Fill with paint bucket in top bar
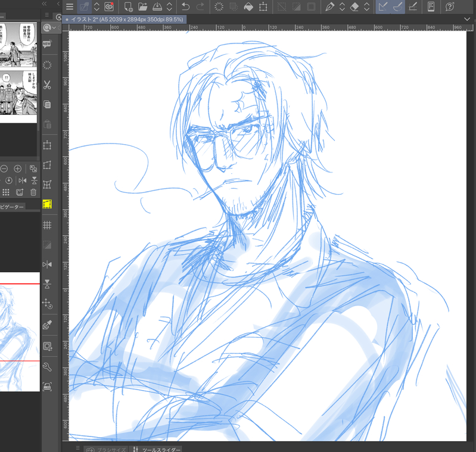Viewport: 476px width, 452px height. coord(248,7)
